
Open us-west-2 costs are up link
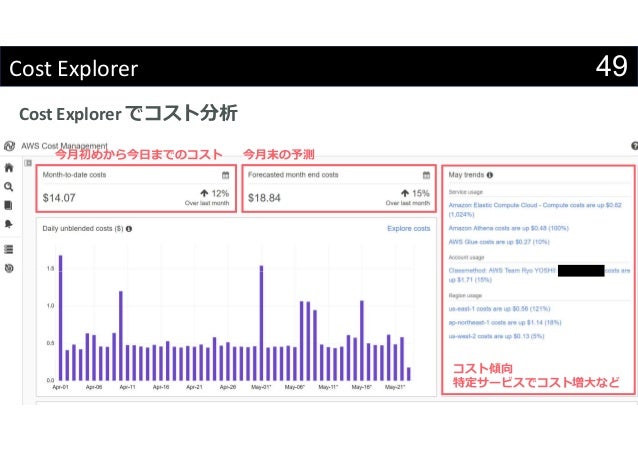click(x=496, y=336)
